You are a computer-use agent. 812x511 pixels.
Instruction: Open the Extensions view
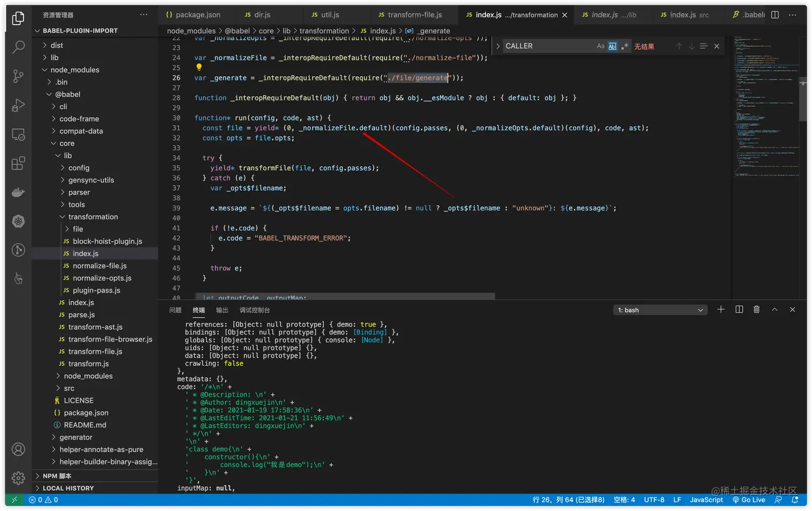[18, 163]
